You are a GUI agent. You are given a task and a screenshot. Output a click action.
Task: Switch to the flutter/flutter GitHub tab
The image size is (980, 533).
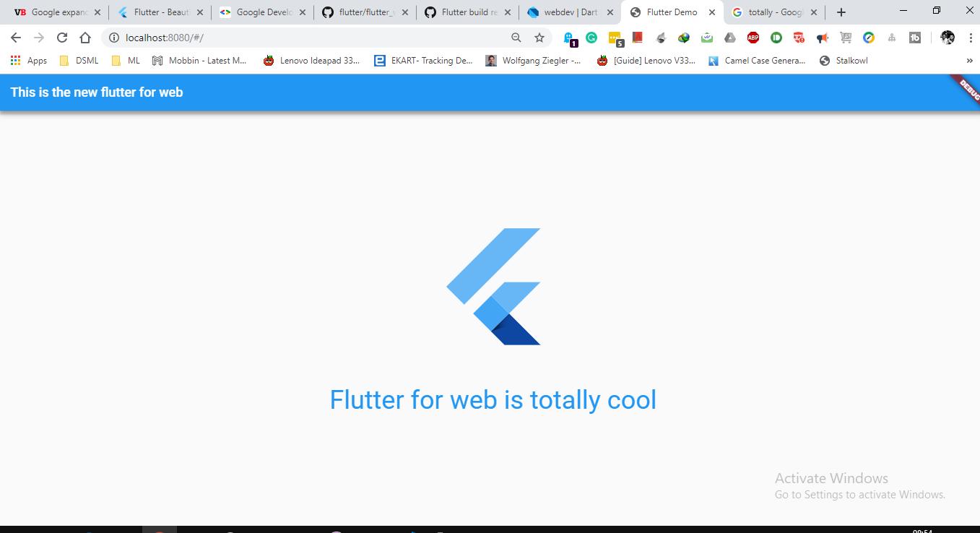[365, 12]
